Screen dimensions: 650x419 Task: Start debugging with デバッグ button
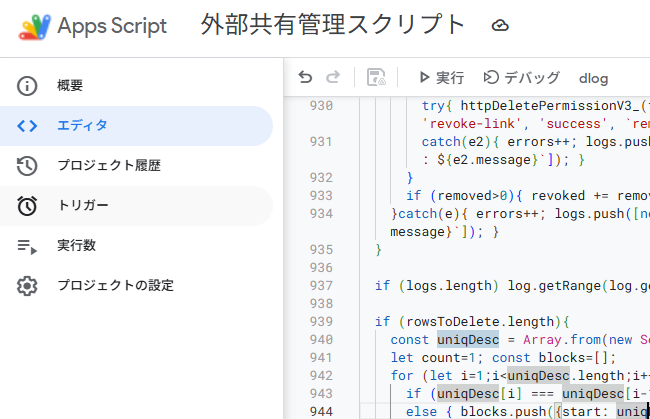coord(520,77)
